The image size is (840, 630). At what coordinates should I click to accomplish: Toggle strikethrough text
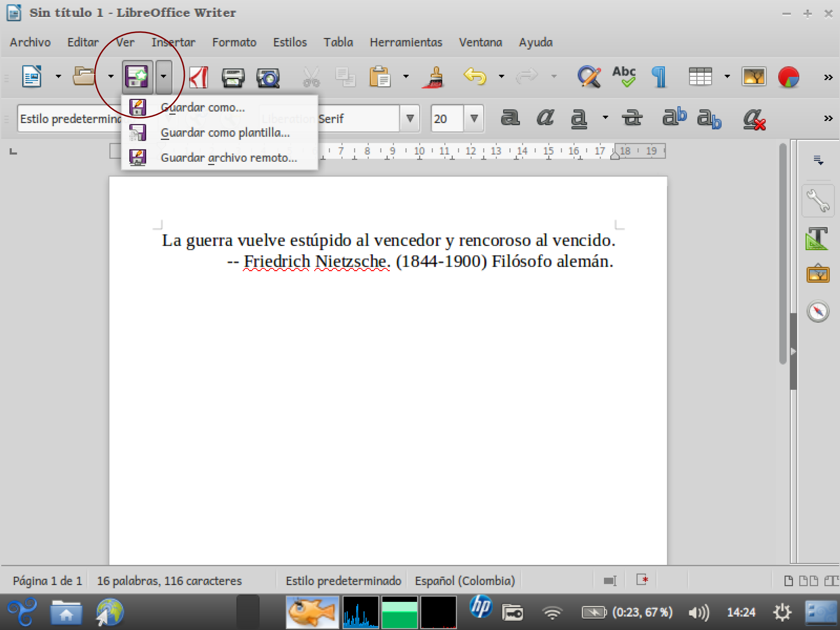tap(632, 118)
